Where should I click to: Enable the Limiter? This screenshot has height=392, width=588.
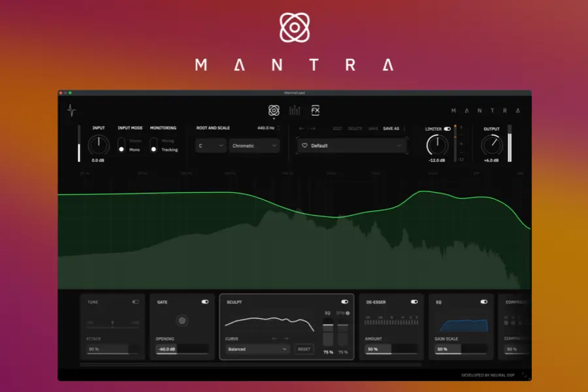tap(448, 129)
